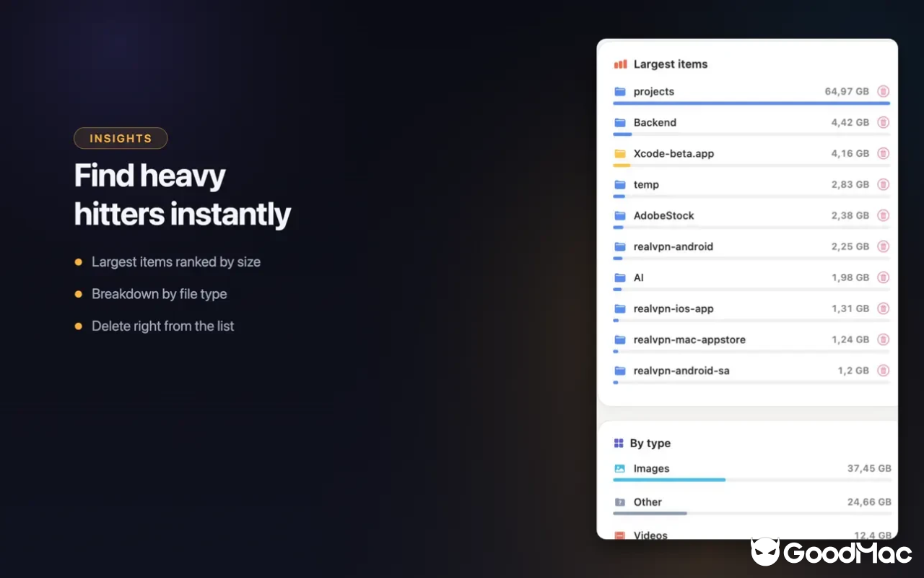
Task: Click the Largest items heading
Action: pyautogui.click(x=671, y=64)
